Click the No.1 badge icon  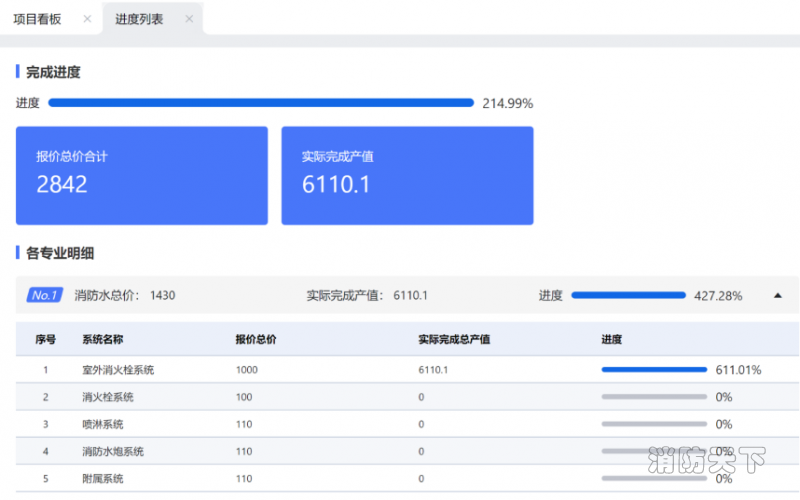pos(45,295)
